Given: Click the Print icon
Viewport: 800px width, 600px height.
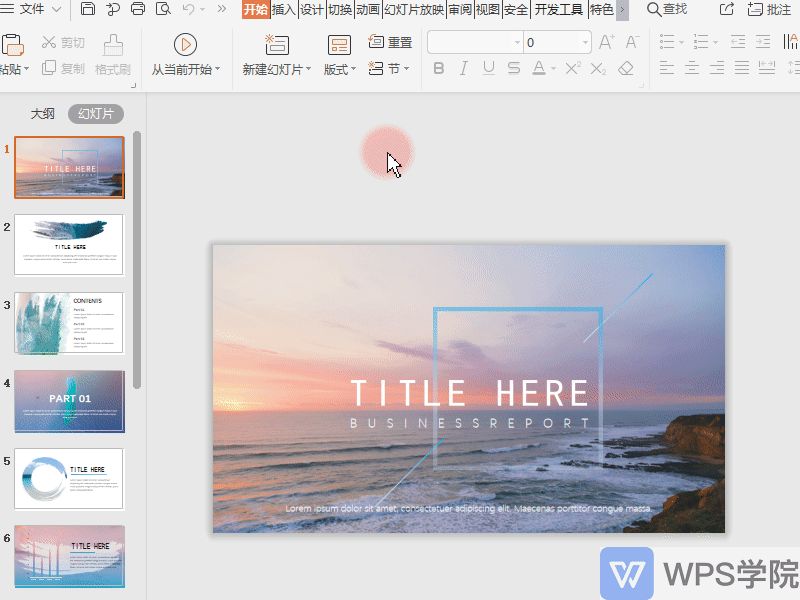Looking at the screenshot, I should pyautogui.click(x=138, y=10).
